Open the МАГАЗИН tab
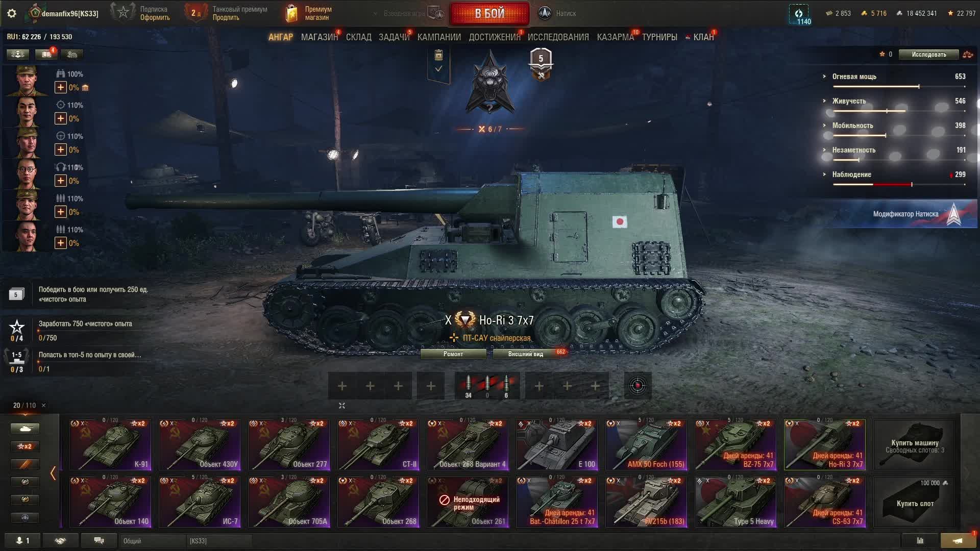 320,37
